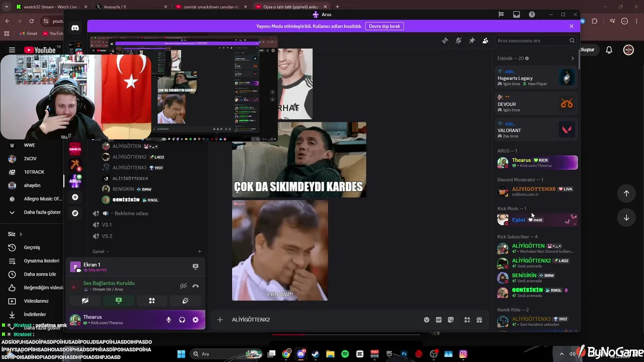This screenshot has width=644, height=362.
Task: Select member ALIYIGOTTENX6 under Discord Moderator
Action: pos(536,191)
